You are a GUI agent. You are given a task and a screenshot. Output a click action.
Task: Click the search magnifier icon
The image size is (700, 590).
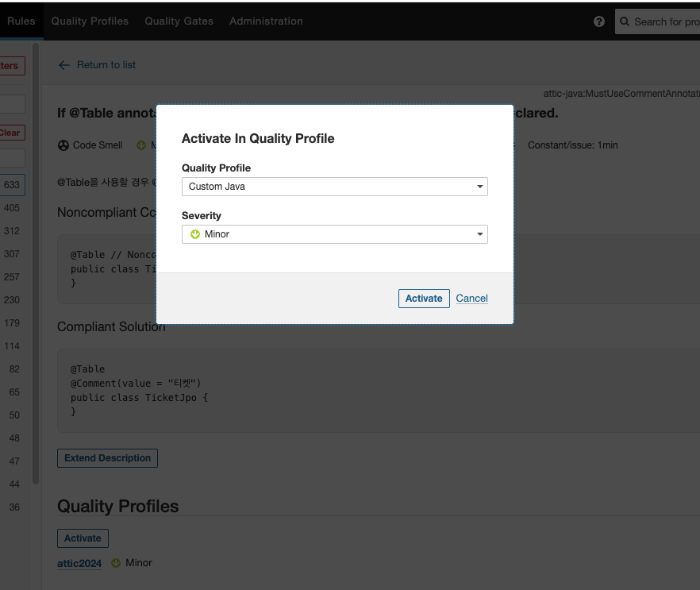(625, 21)
